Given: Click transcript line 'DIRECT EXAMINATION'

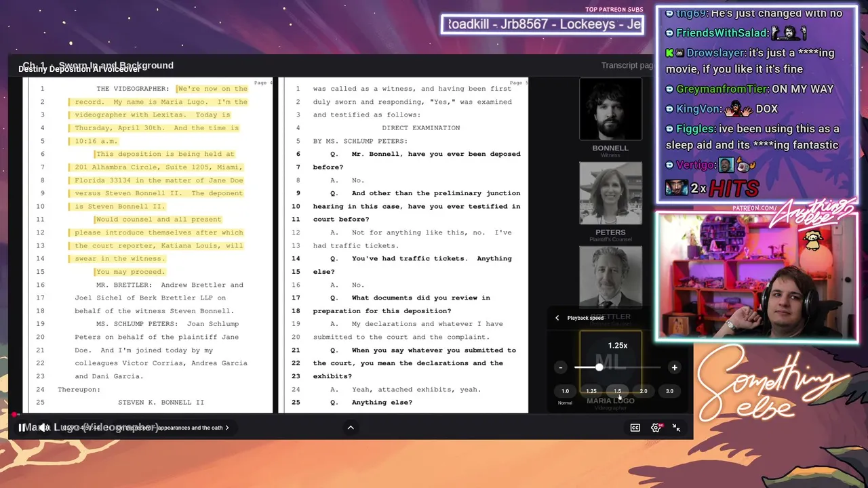Looking at the screenshot, I should (x=421, y=128).
